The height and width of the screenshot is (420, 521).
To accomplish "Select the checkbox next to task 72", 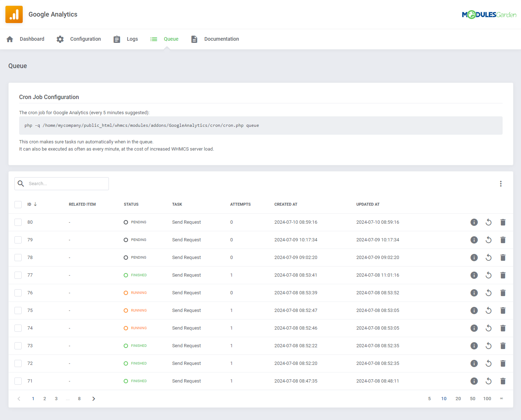I will pyautogui.click(x=18, y=363).
